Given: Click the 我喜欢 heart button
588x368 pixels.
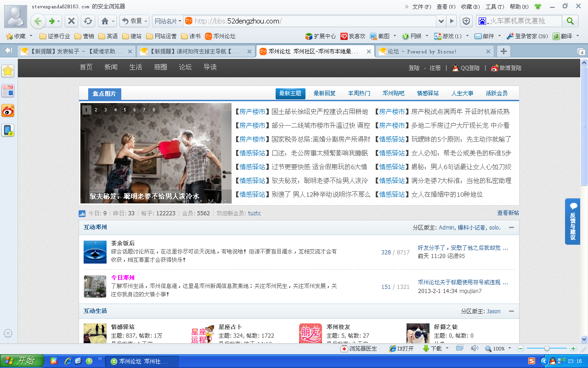Looking at the screenshot, I should point(353,36).
